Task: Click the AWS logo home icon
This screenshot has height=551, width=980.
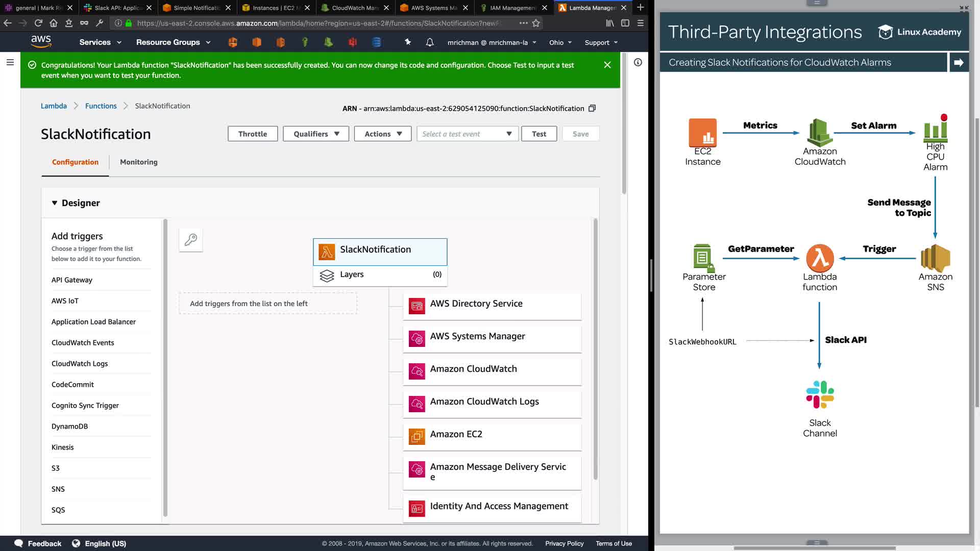Action: click(41, 41)
